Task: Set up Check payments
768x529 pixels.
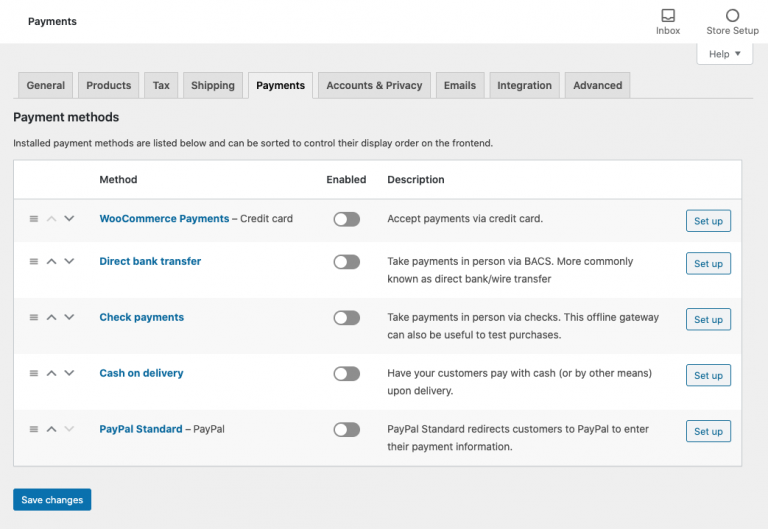Action: [x=708, y=319]
